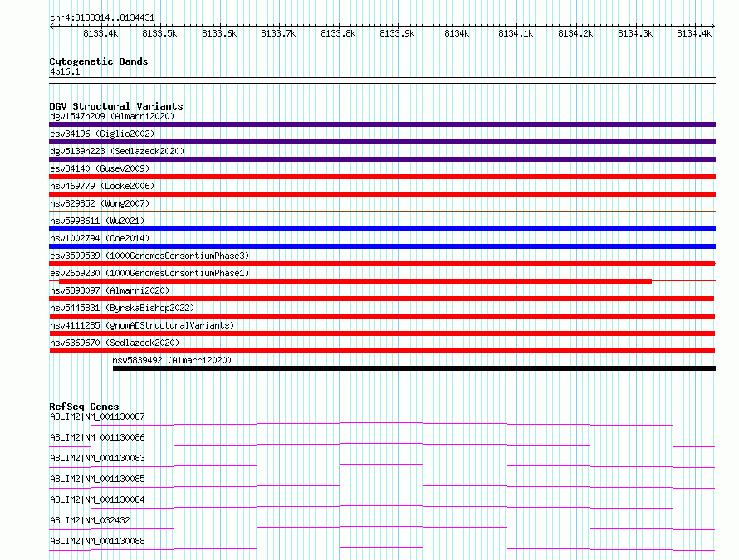Screen dimensions: 739x560
Task: Click the thin line feature under nsv829852
Action: [x=382, y=211]
